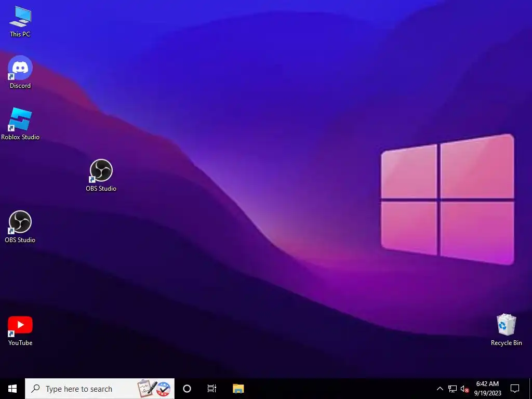
Task: Select the OBS Studio icon beside Roblox column
Action: point(101,175)
